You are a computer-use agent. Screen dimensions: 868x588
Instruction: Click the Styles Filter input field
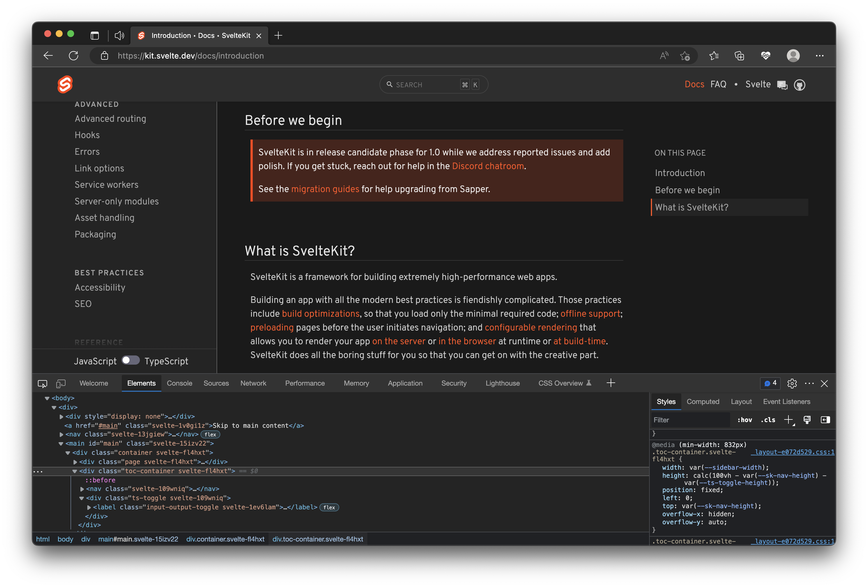click(691, 420)
